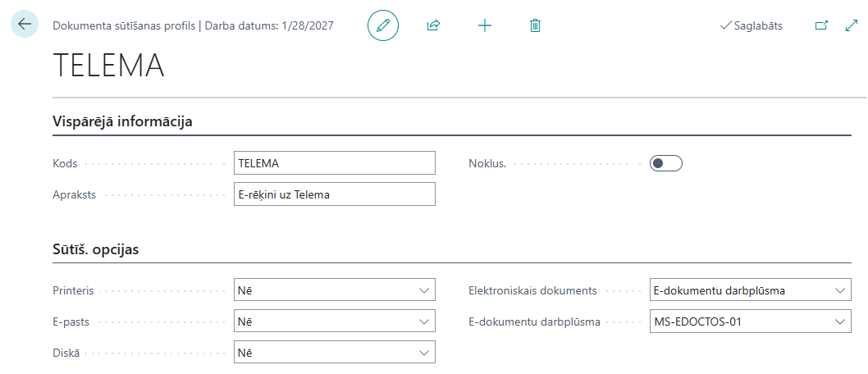Click the share icon
The height and width of the screenshot is (374, 868).
point(433,25)
